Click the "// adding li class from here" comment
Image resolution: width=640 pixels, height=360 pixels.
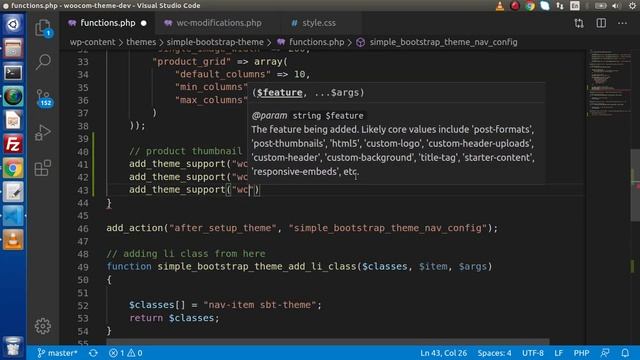pos(186,253)
